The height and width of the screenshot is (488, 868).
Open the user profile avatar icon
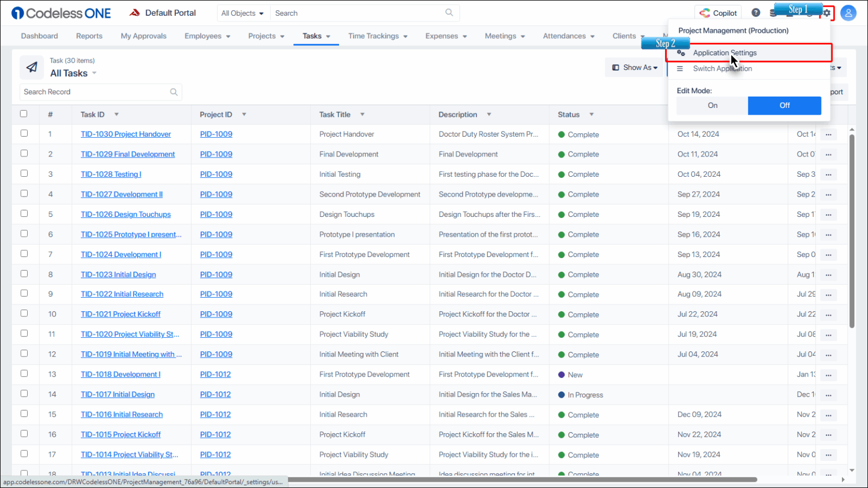[x=848, y=13]
